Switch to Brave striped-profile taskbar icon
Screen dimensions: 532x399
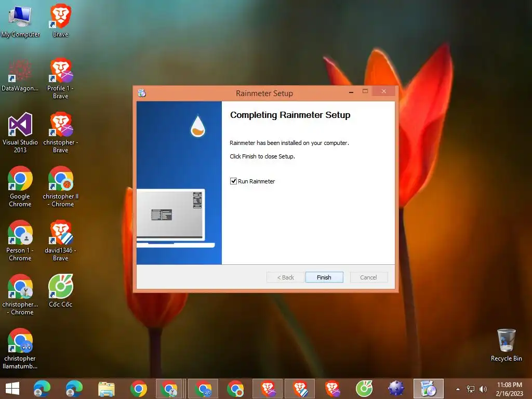pos(300,389)
